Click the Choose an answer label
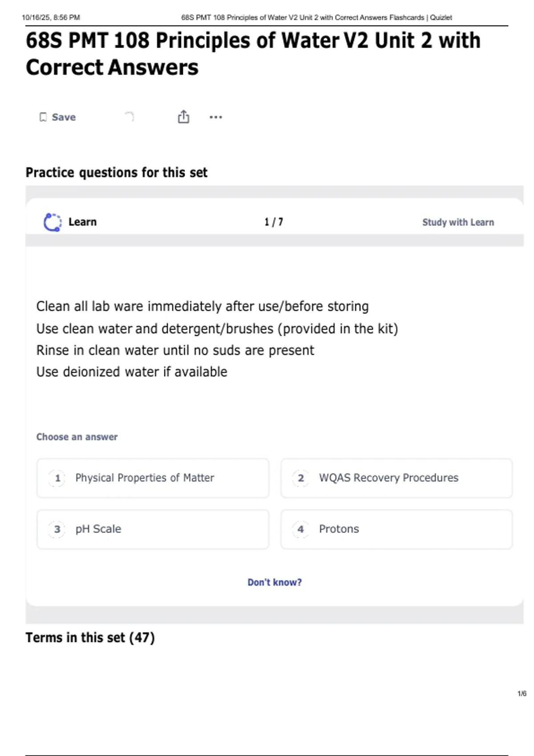 [77, 437]
